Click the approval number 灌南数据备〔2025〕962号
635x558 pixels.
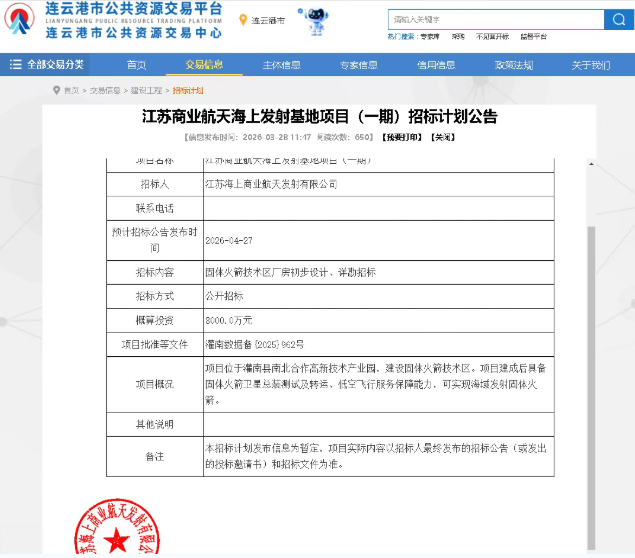[x=254, y=345]
